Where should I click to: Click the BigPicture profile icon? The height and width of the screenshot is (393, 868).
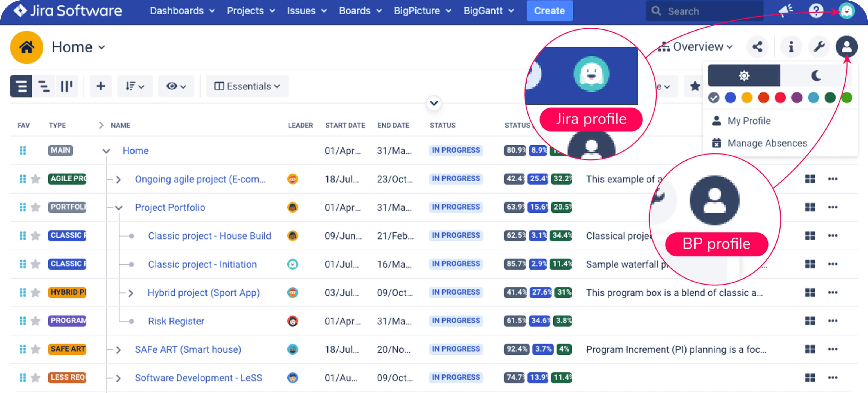tap(846, 47)
